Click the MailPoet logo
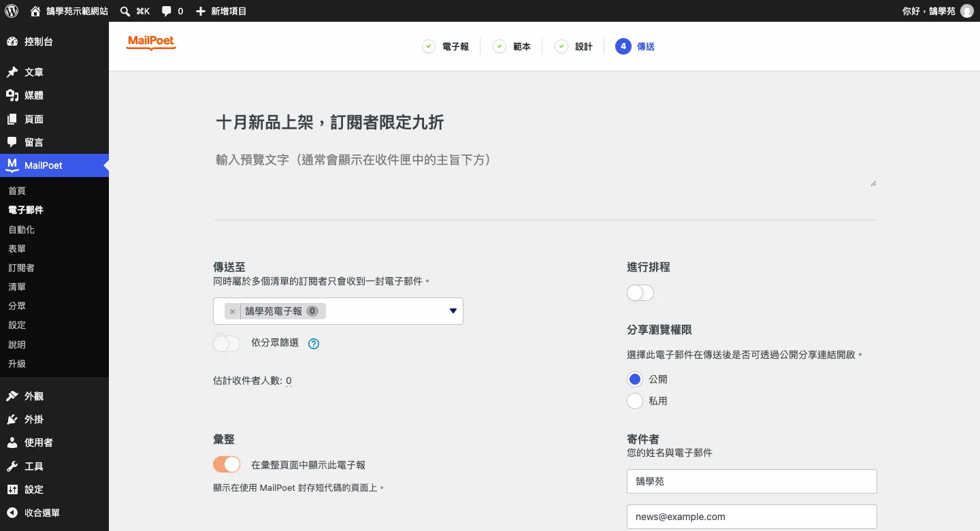This screenshot has width=980, height=531. 151,43
